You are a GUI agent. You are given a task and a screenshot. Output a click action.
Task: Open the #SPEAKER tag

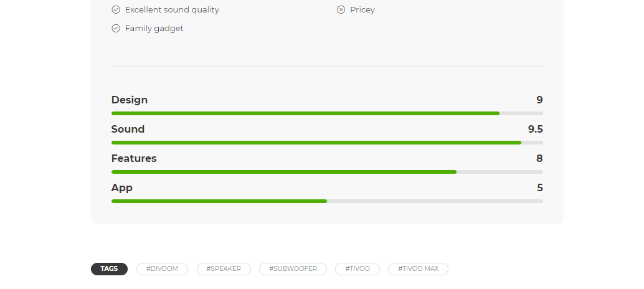224,269
